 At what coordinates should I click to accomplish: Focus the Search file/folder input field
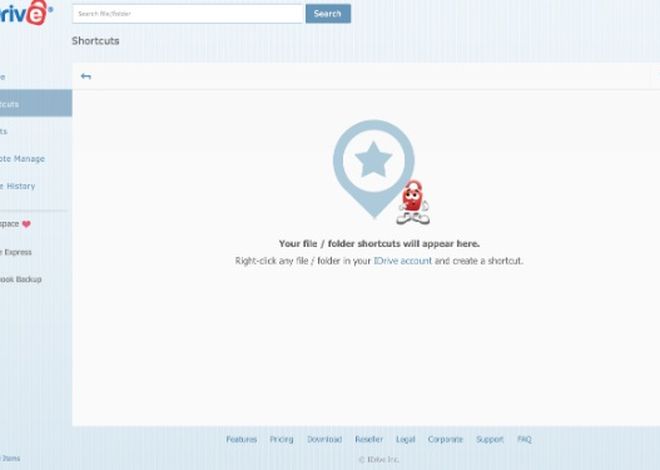(x=188, y=13)
